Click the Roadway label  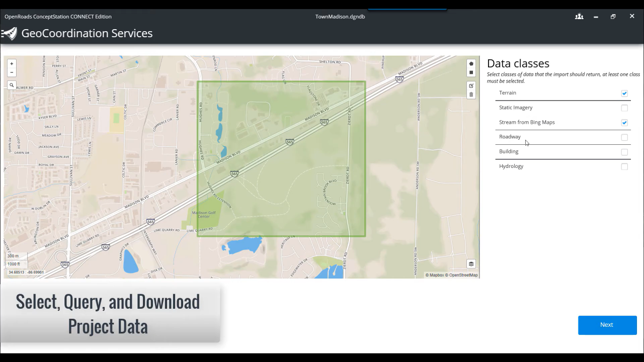[x=510, y=137]
